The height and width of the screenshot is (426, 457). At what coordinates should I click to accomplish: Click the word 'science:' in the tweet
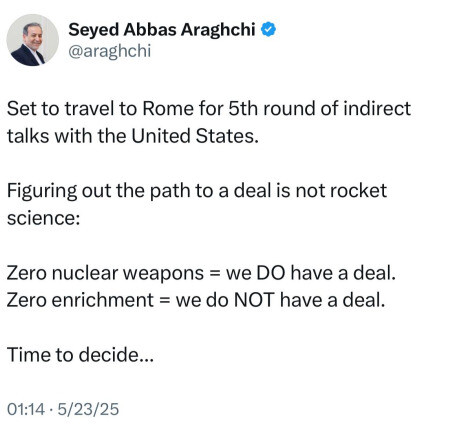(44, 218)
